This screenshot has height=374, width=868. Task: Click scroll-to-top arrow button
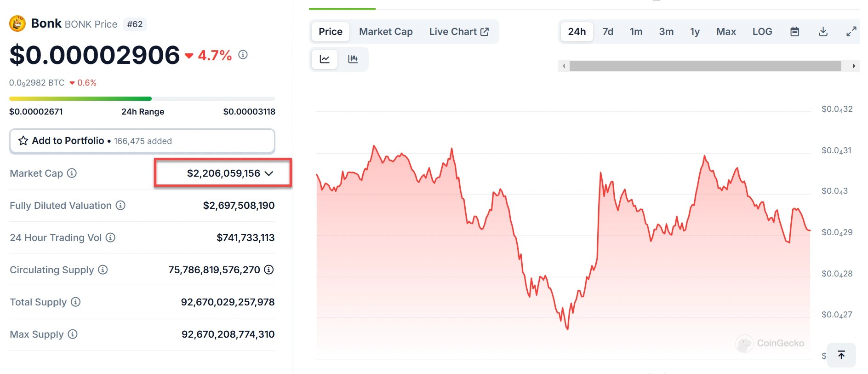point(841,355)
